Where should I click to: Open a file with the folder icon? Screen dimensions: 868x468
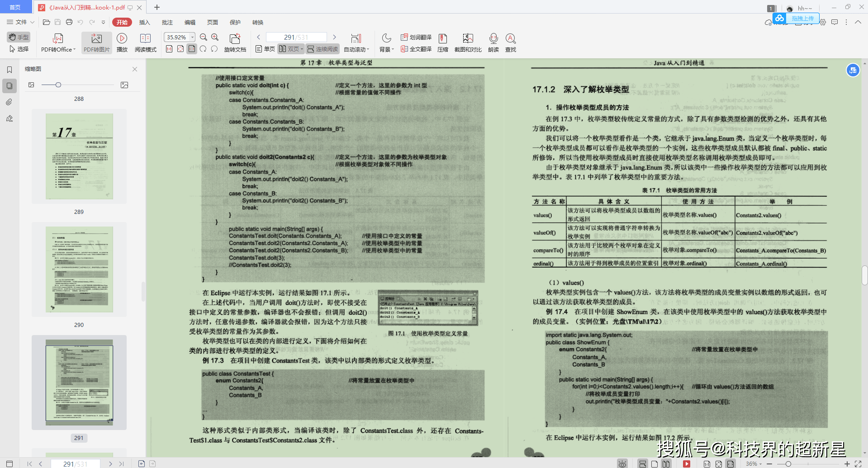46,22
